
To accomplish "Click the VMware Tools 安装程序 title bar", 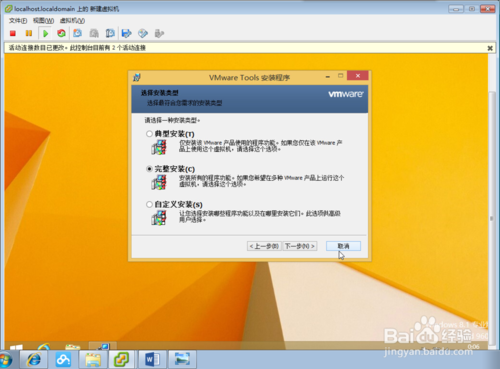I will (x=250, y=78).
